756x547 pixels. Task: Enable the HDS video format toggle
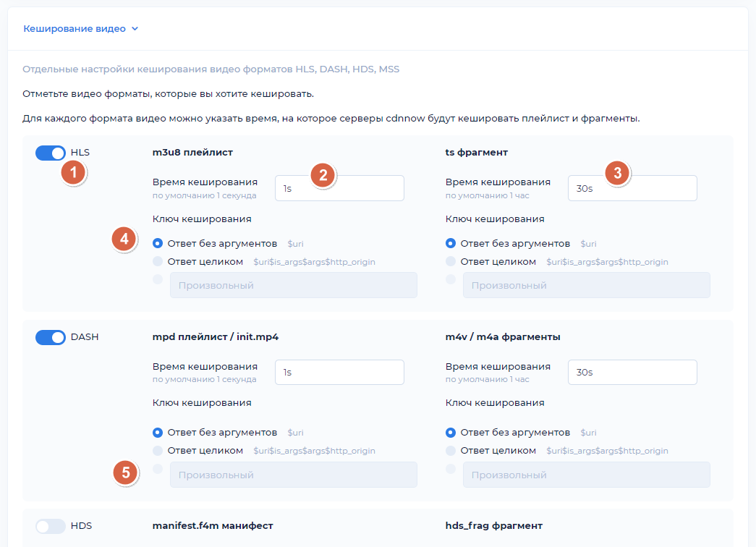point(50,526)
